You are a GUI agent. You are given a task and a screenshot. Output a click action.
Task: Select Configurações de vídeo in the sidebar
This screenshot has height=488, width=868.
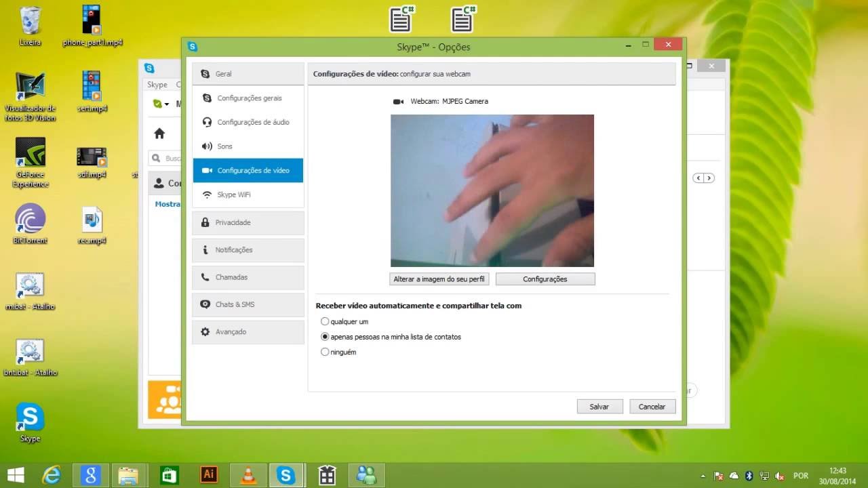point(248,170)
